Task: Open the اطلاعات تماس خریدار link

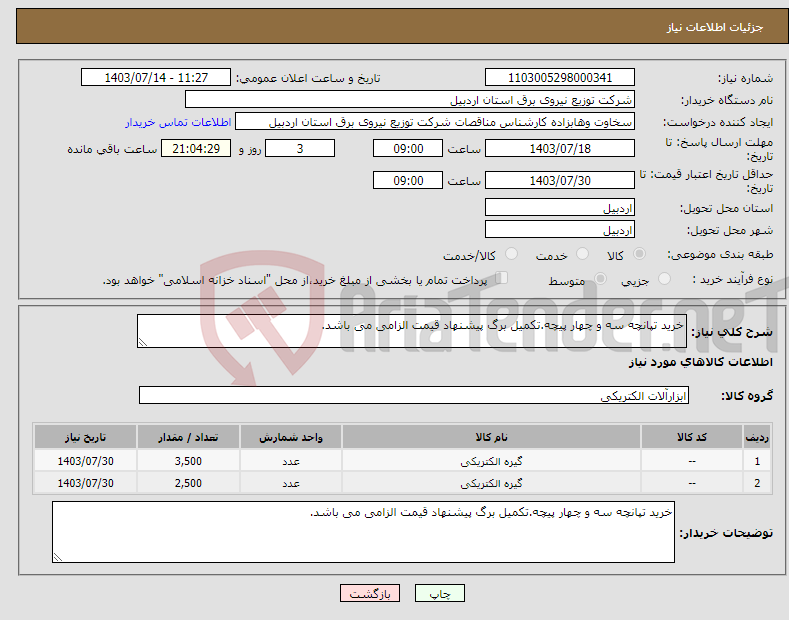Action: 178,122
